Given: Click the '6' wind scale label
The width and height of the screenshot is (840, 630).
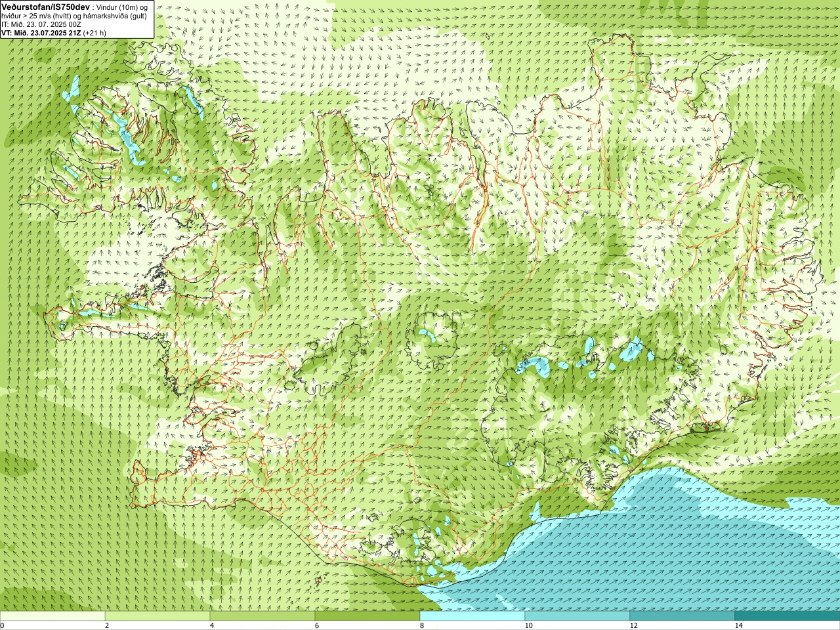Looking at the screenshot, I should pos(317,625).
